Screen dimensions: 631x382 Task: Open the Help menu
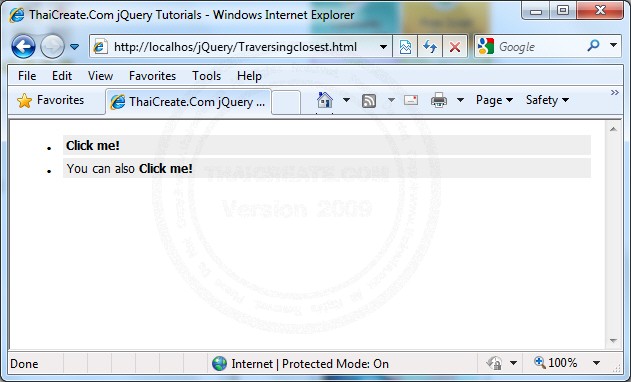[x=249, y=76]
